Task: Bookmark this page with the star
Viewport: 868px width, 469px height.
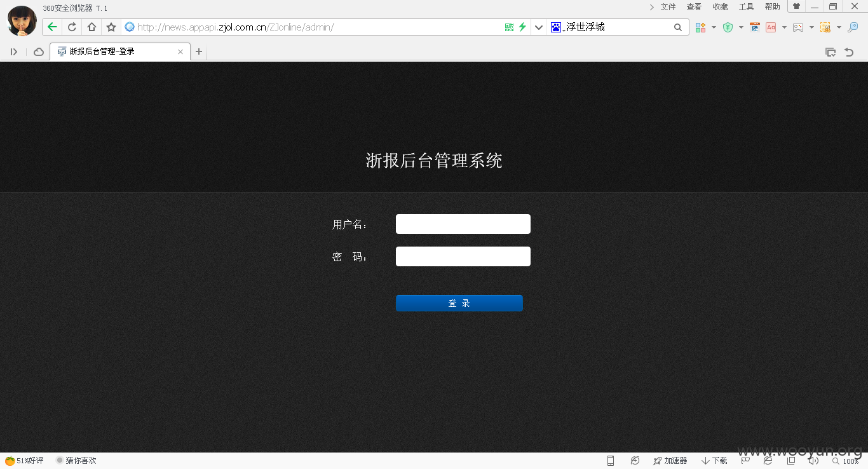Action: 111,27
